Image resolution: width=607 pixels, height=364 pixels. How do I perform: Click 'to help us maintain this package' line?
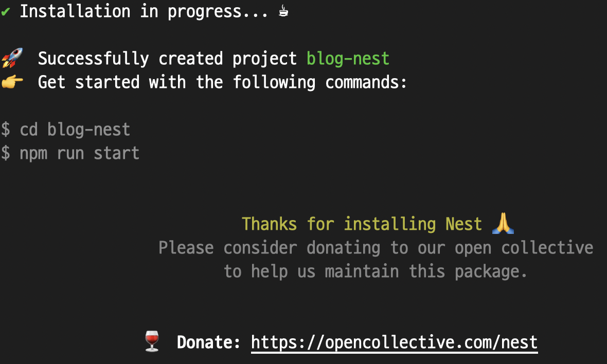(x=376, y=271)
